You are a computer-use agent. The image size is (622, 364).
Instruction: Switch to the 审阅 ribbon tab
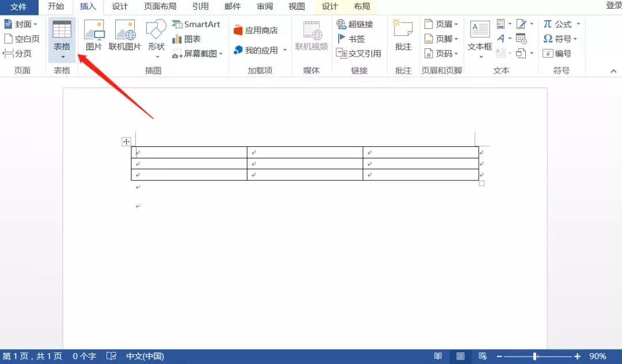264,7
